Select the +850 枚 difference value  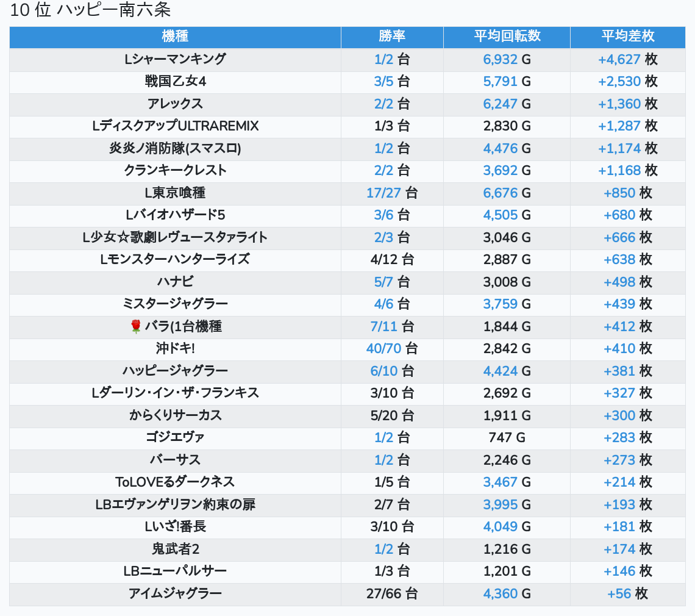click(x=627, y=193)
